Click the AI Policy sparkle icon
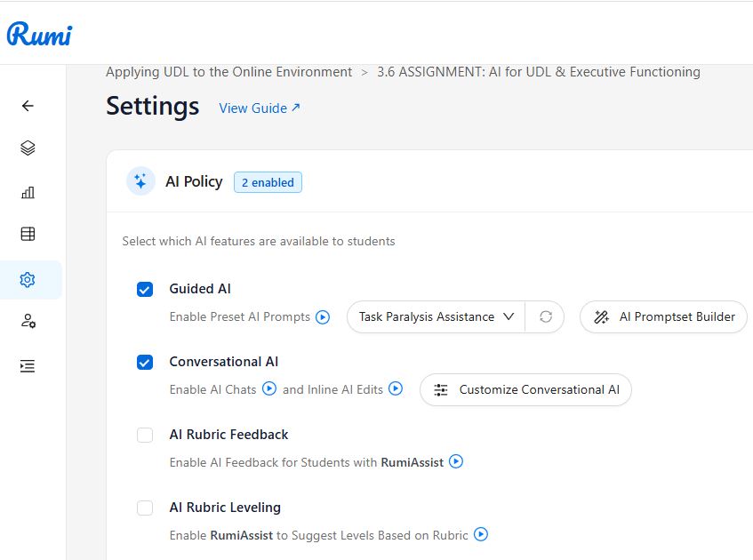Viewport: 753px width, 560px height. point(140,181)
